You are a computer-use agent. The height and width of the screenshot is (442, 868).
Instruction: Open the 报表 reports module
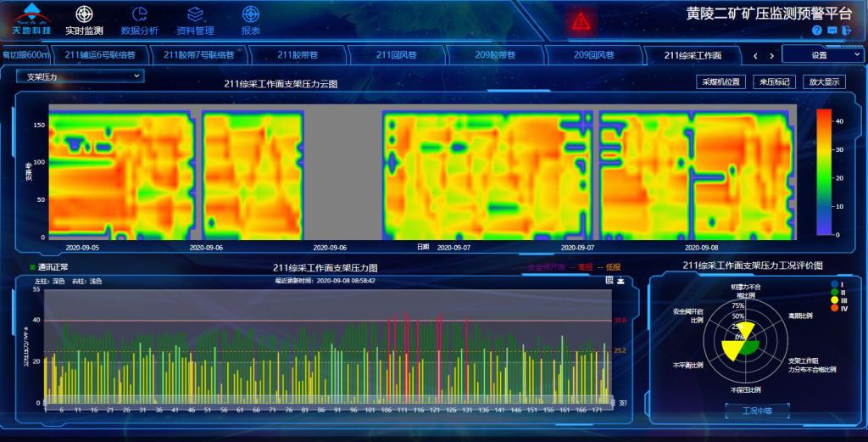251,20
